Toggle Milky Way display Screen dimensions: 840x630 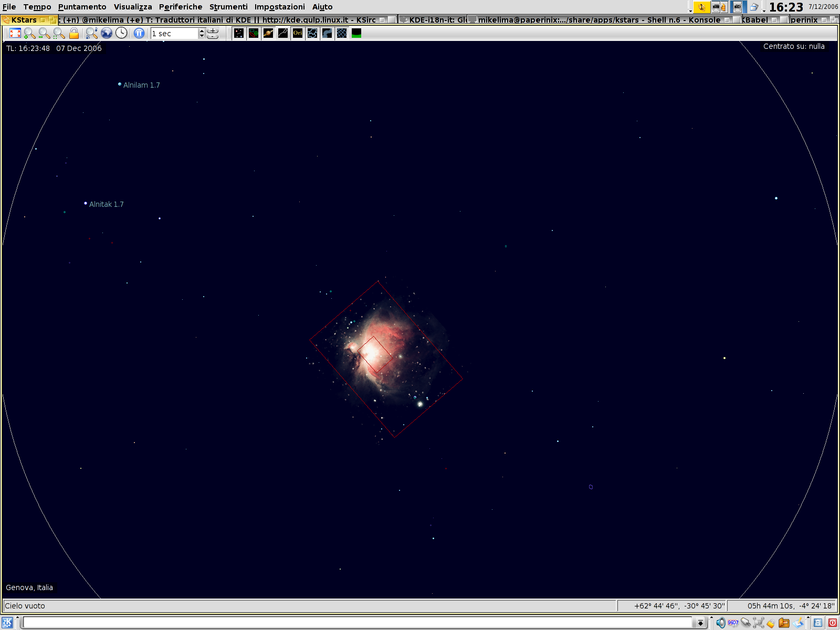pyautogui.click(x=327, y=33)
